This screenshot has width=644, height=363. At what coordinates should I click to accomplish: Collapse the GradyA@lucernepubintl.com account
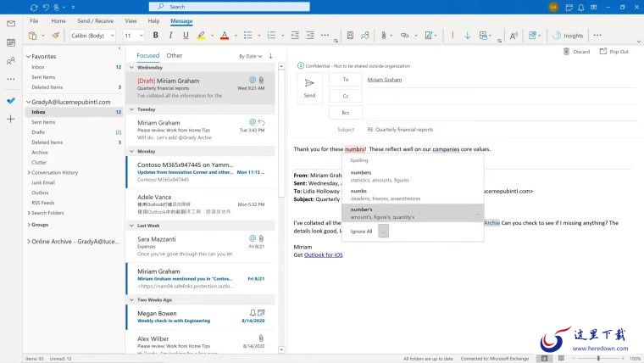click(28, 102)
